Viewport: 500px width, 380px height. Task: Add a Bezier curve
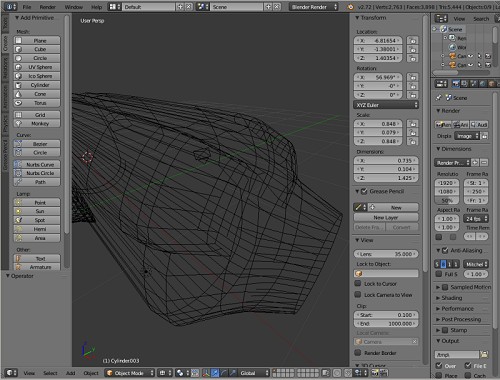pyautogui.click(x=37, y=144)
